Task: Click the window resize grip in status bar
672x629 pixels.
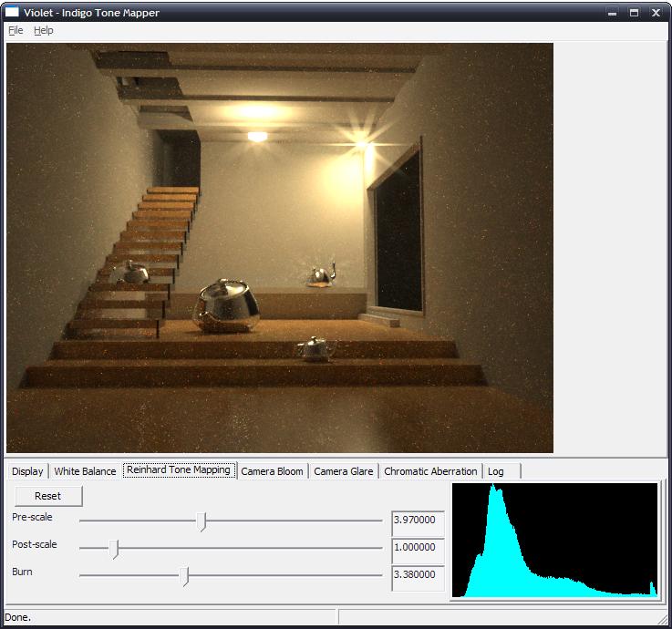Action: 663,618
